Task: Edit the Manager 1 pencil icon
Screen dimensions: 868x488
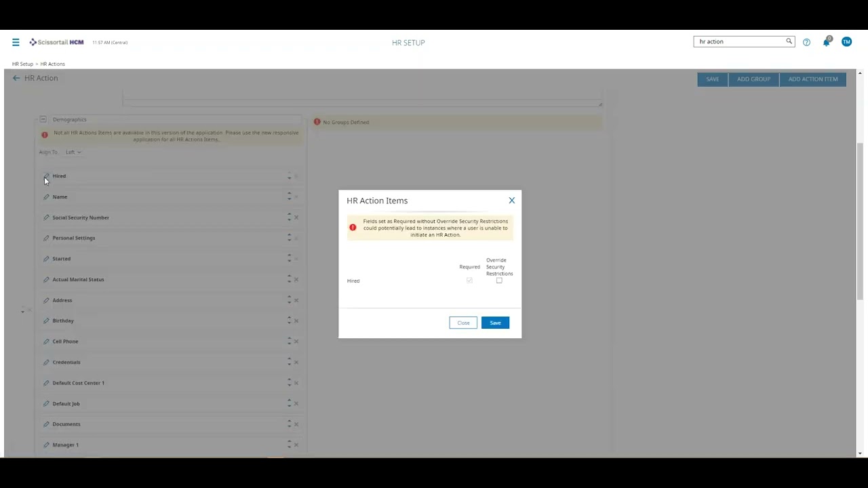Action: point(46,445)
